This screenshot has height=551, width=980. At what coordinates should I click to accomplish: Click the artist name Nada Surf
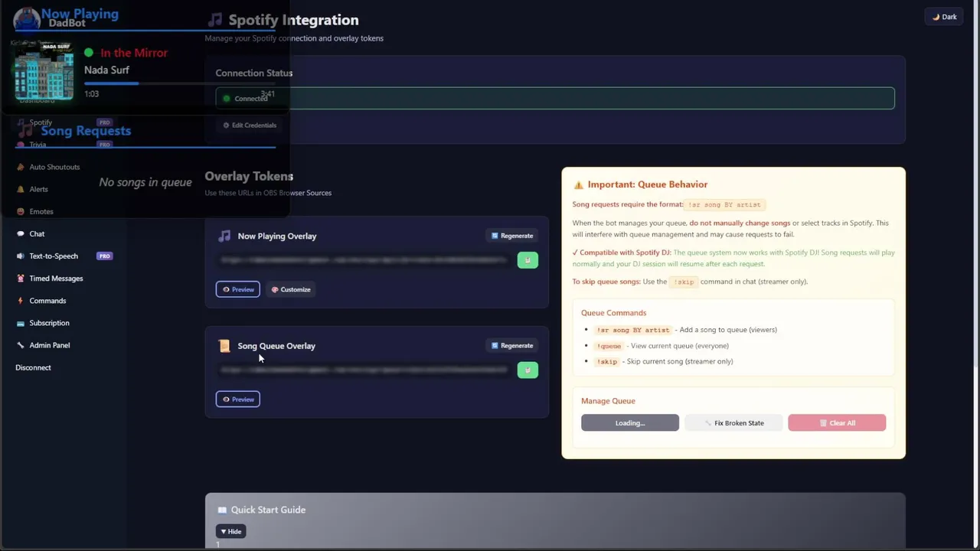point(106,70)
